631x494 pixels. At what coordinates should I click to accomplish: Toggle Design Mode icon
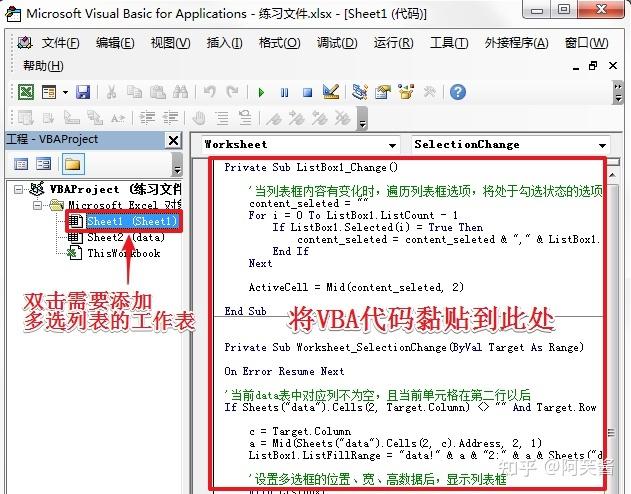[x=331, y=92]
